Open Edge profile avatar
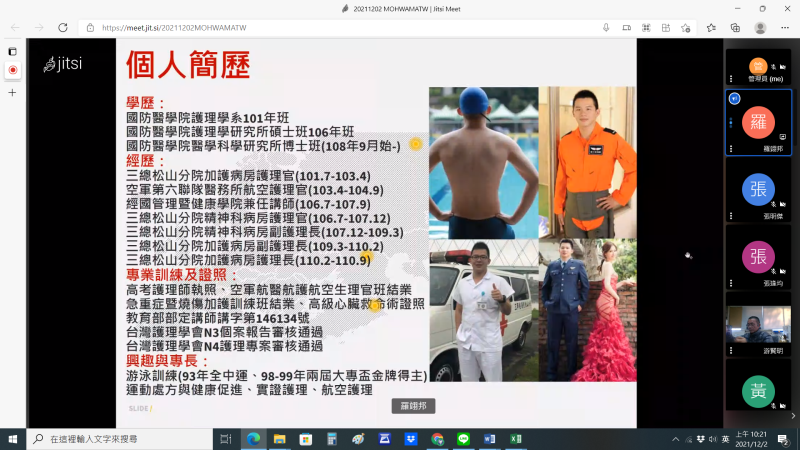800x450 pixels. 760,28
